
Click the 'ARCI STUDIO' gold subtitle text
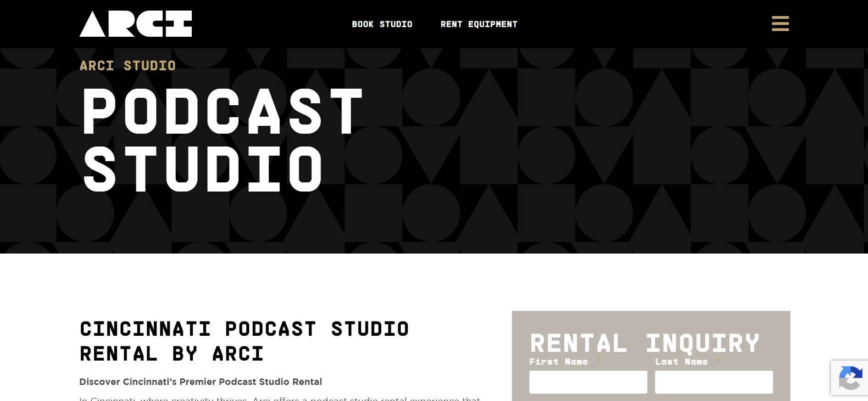tap(128, 66)
